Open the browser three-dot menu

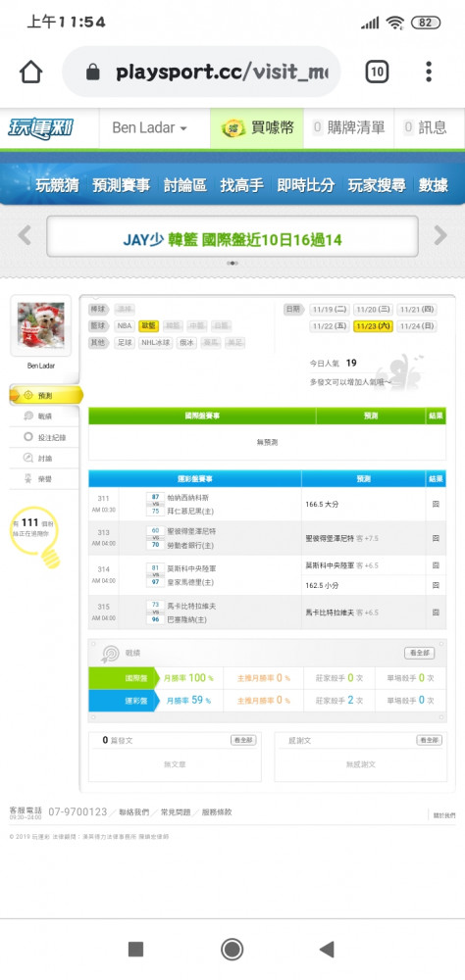tap(429, 72)
